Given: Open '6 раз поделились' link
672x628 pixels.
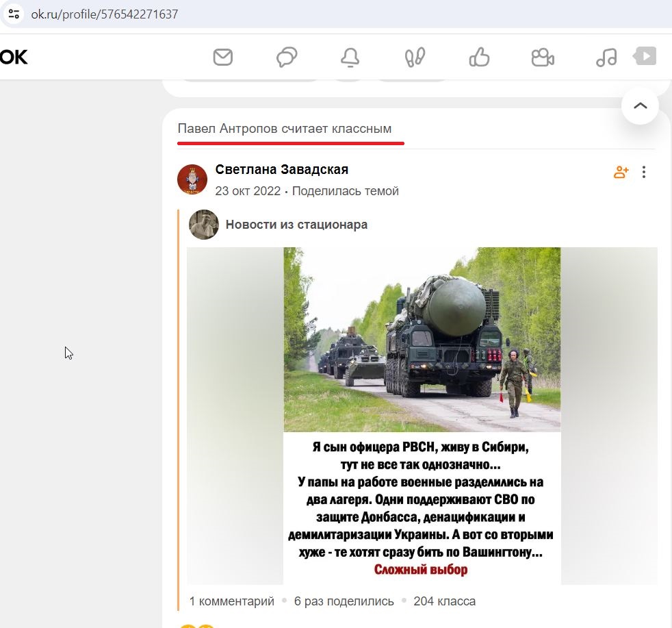Looking at the screenshot, I should coord(344,601).
